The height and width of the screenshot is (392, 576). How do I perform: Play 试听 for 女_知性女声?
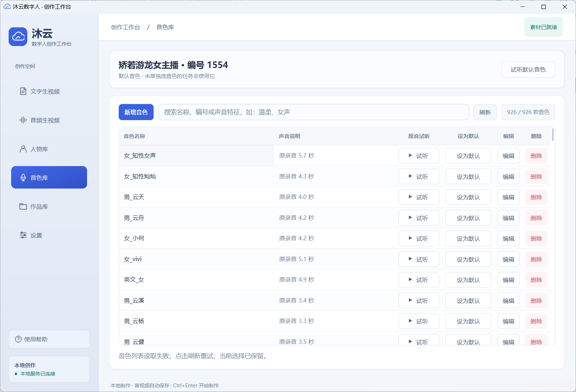coord(419,156)
